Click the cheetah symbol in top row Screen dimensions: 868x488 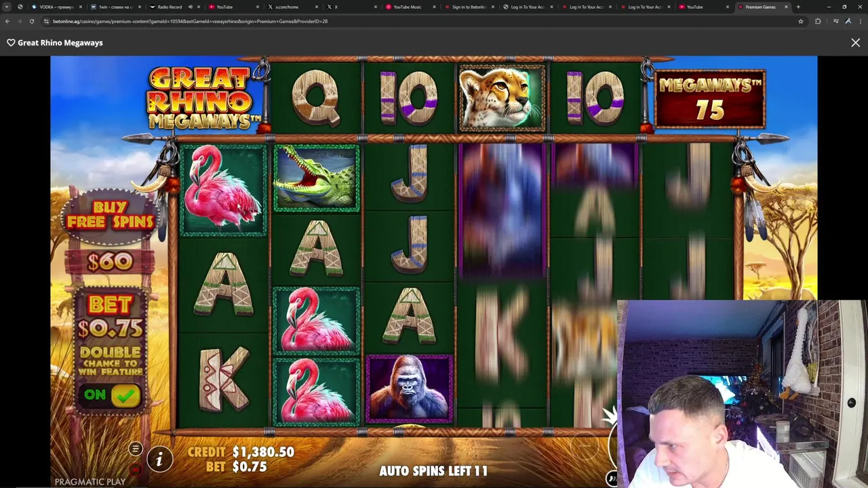coord(502,98)
